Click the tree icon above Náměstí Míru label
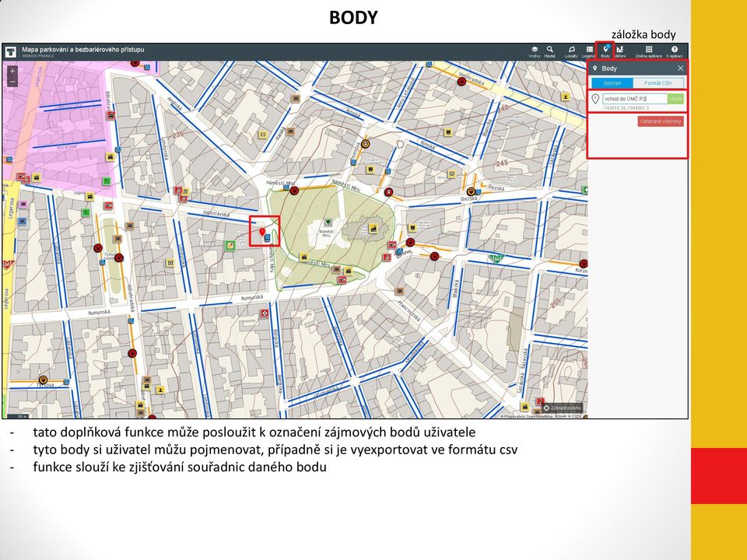The height and width of the screenshot is (560, 747). point(328,223)
